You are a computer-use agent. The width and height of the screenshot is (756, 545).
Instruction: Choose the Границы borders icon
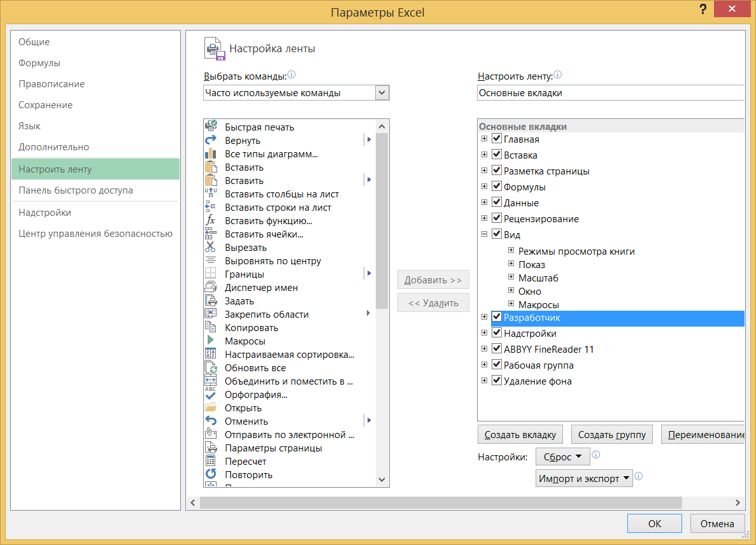(x=211, y=274)
